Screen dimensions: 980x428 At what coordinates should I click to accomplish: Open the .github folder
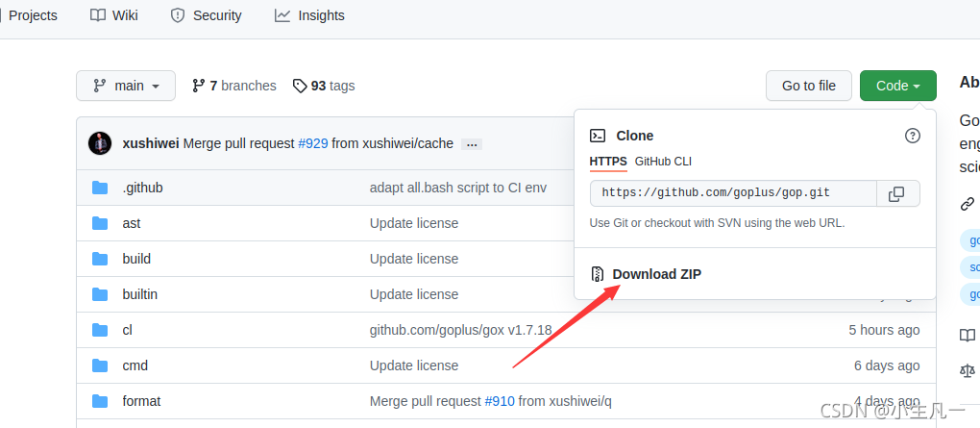pyautogui.click(x=142, y=188)
